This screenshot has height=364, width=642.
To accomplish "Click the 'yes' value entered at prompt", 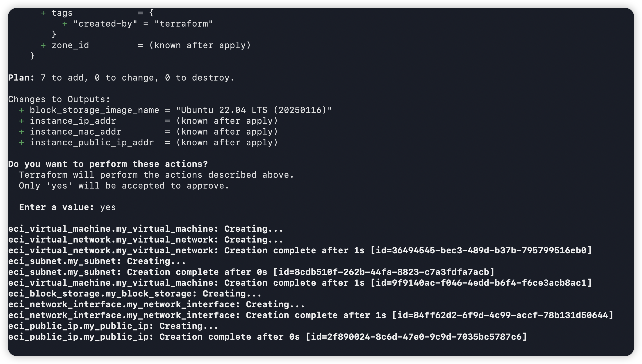I will (108, 207).
